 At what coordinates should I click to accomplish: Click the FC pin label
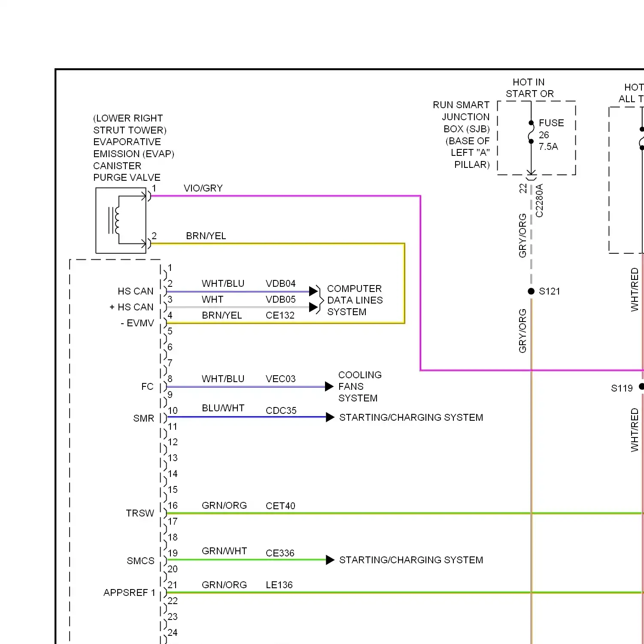[147, 386]
